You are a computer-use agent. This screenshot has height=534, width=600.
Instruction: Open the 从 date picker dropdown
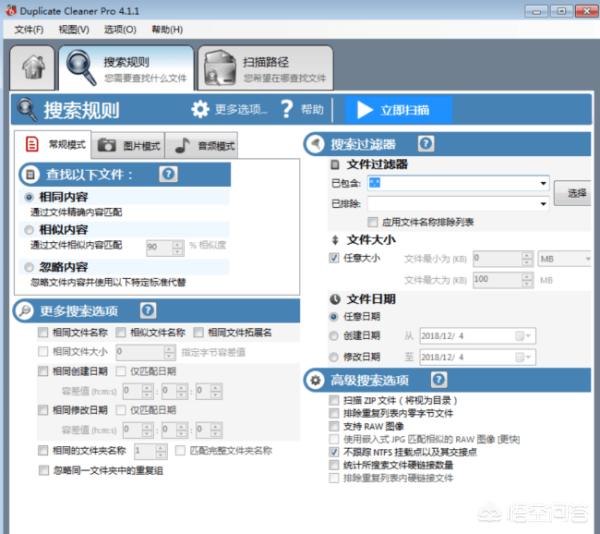[523, 336]
